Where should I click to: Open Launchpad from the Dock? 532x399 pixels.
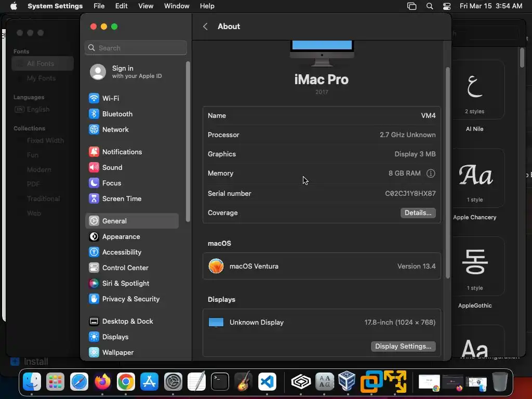55,382
